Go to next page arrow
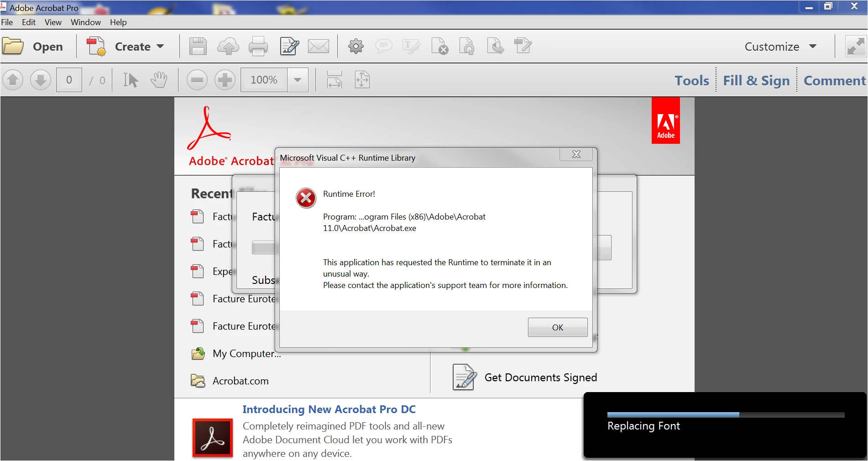 (x=41, y=80)
